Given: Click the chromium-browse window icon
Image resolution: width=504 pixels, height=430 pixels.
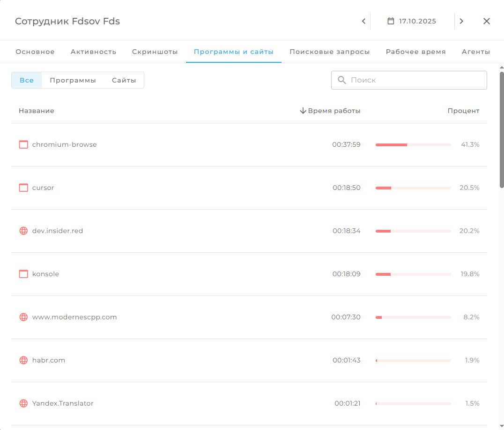Looking at the screenshot, I should 23,144.
